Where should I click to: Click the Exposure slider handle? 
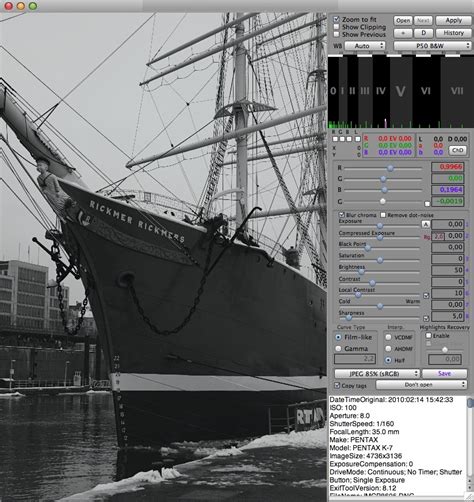(x=380, y=226)
